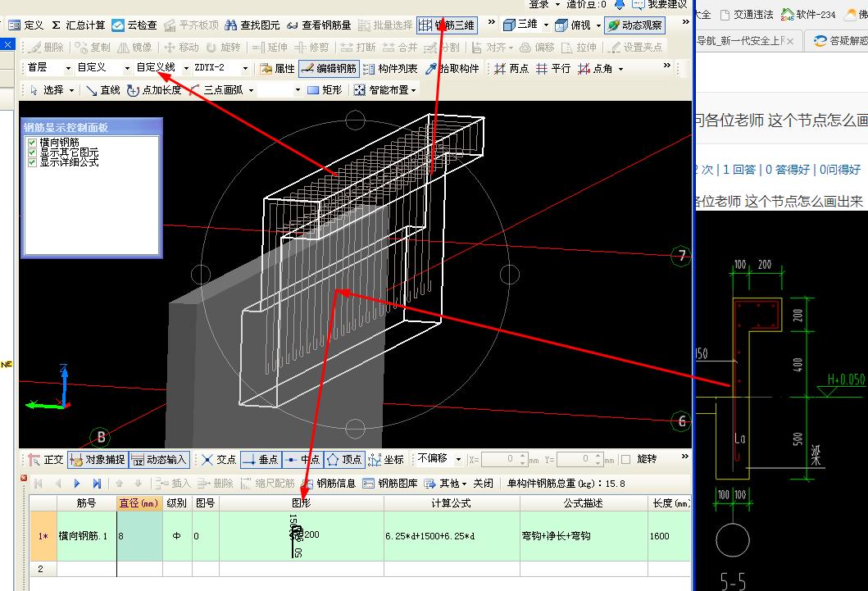Click formula cell 6.25*d+1500+6.25*d
Screen dimensions: 868x591
(x=452, y=536)
